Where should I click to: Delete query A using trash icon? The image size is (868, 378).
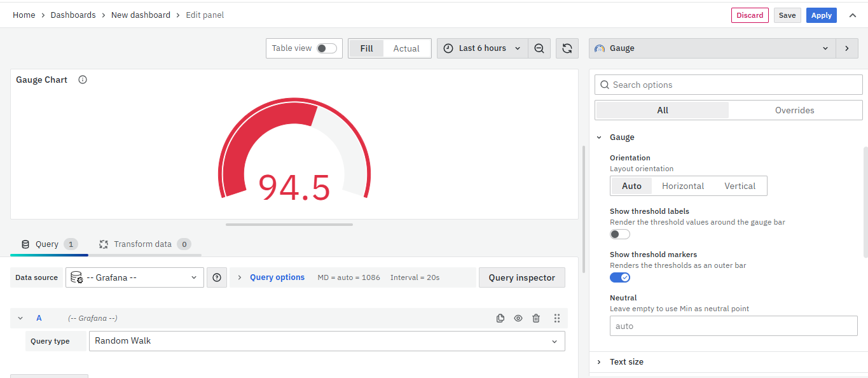(x=536, y=318)
